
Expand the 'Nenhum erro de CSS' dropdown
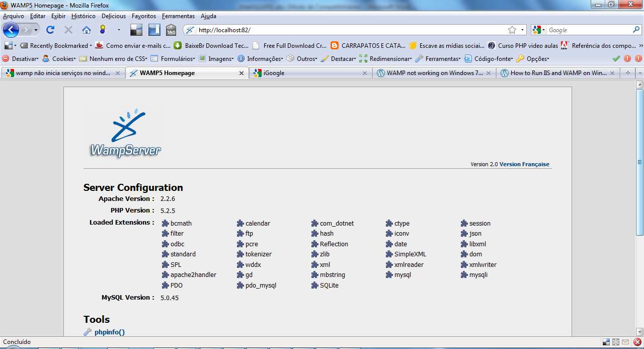(113, 59)
